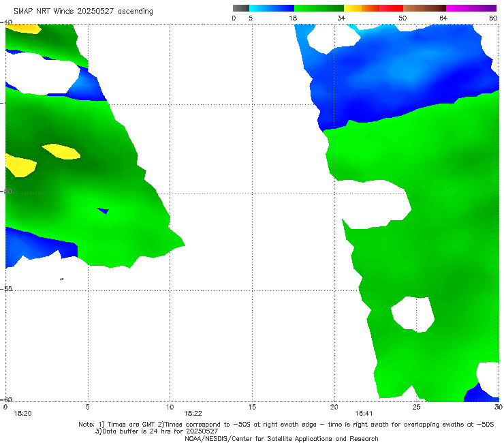Screen dimensions: 504x443
Task: Select the latitude axis label '-50'
Action: coord(6,192)
